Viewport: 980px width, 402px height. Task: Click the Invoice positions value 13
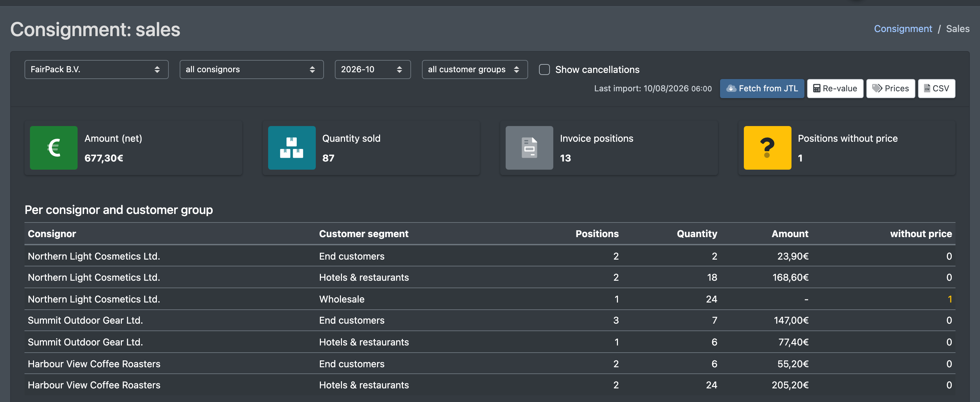tap(565, 158)
